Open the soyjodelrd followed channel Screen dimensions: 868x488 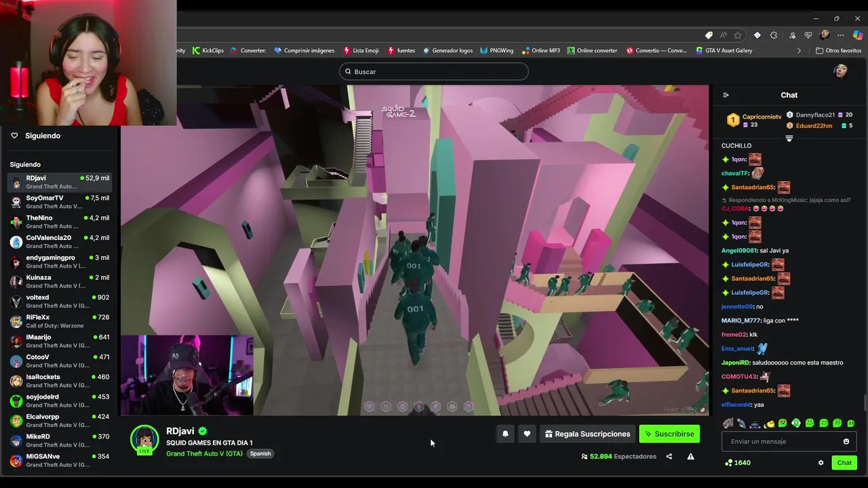(x=60, y=401)
